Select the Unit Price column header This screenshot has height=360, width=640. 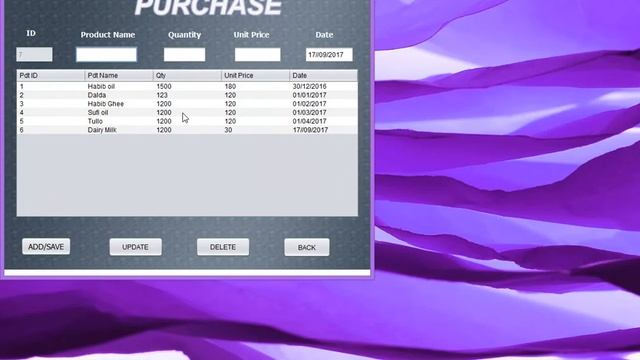point(255,76)
